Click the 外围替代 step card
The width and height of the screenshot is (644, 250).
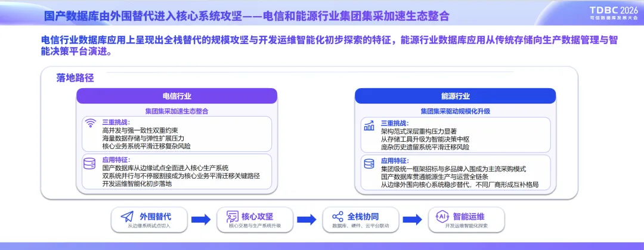pyautogui.click(x=149, y=220)
